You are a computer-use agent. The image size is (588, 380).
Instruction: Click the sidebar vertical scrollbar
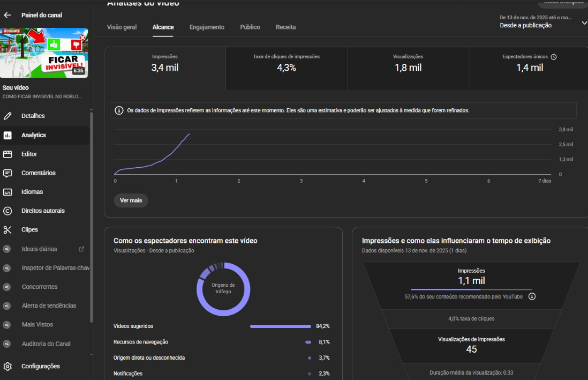[92, 214]
